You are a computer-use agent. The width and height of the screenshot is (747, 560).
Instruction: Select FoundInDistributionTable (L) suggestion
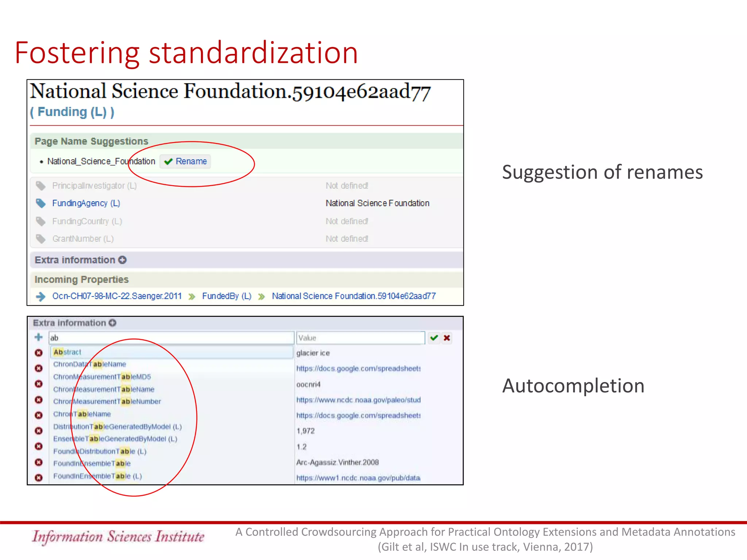click(100, 451)
